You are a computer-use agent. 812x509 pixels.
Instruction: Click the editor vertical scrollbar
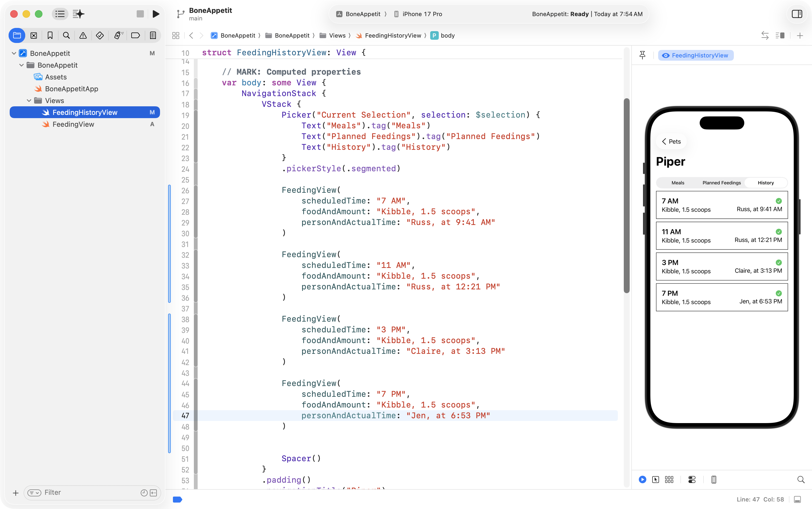pyautogui.click(x=626, y=195)
